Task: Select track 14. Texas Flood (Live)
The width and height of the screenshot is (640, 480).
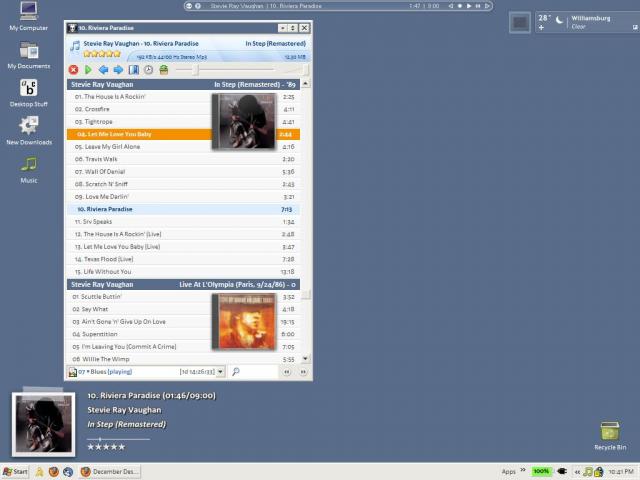Action: 183,259
